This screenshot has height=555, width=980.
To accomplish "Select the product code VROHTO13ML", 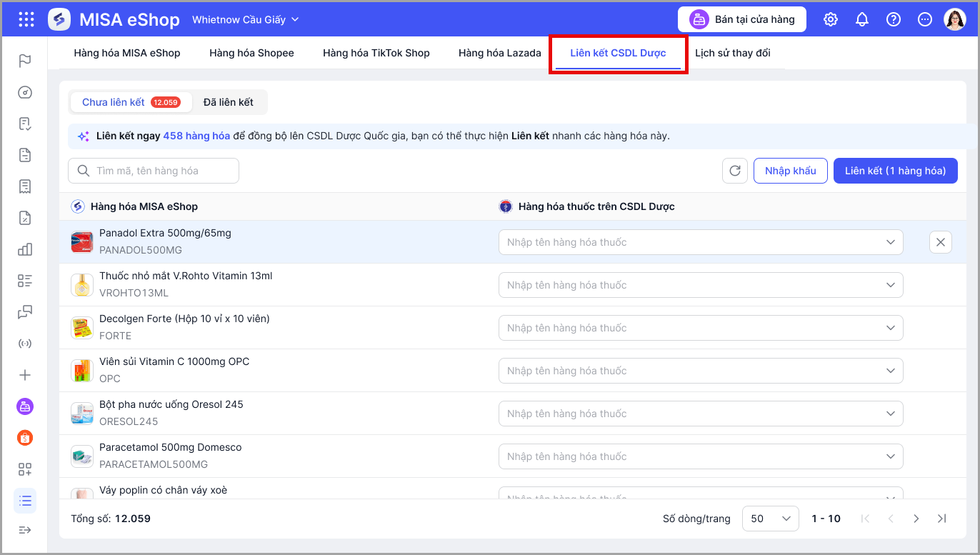I will click(x=134, y=293).
